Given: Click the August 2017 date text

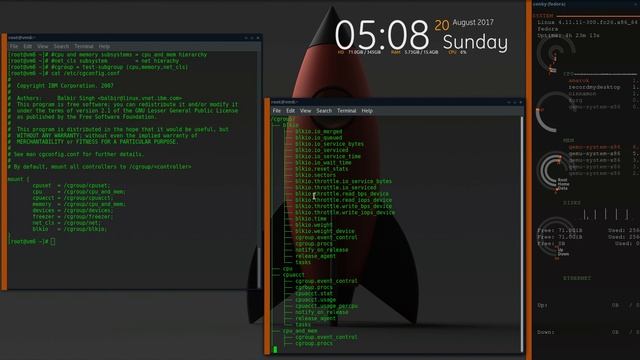Looking at the screenshot, I should click(x=473, y=22).
